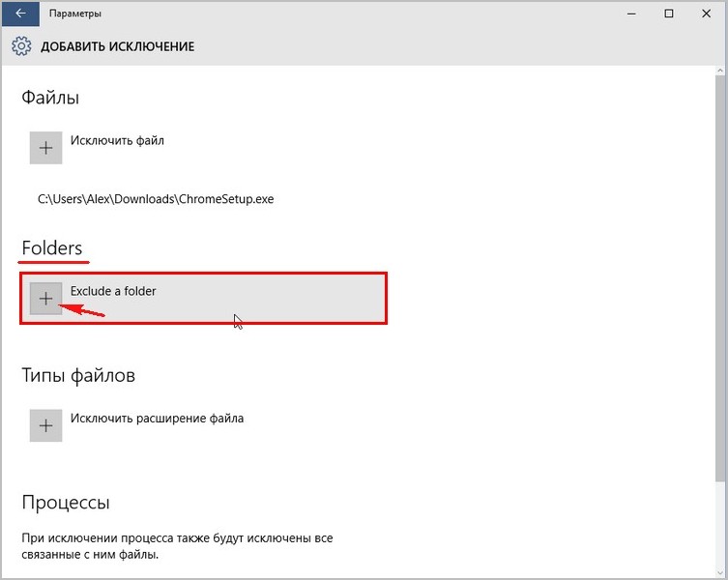The height and width of the screenshot is (580, 728).
Task: Click the plus icon for Исключить расширение файла
Action: 45,426
